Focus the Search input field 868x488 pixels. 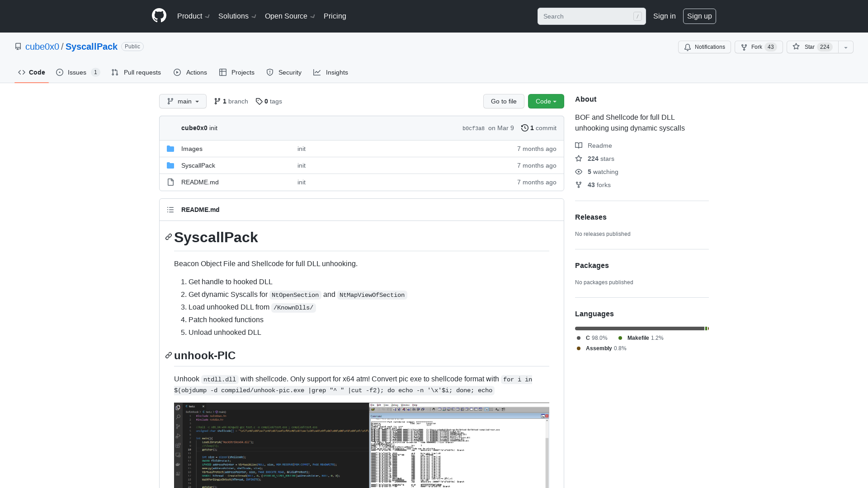pyautogui.click(x=591, y=16)
